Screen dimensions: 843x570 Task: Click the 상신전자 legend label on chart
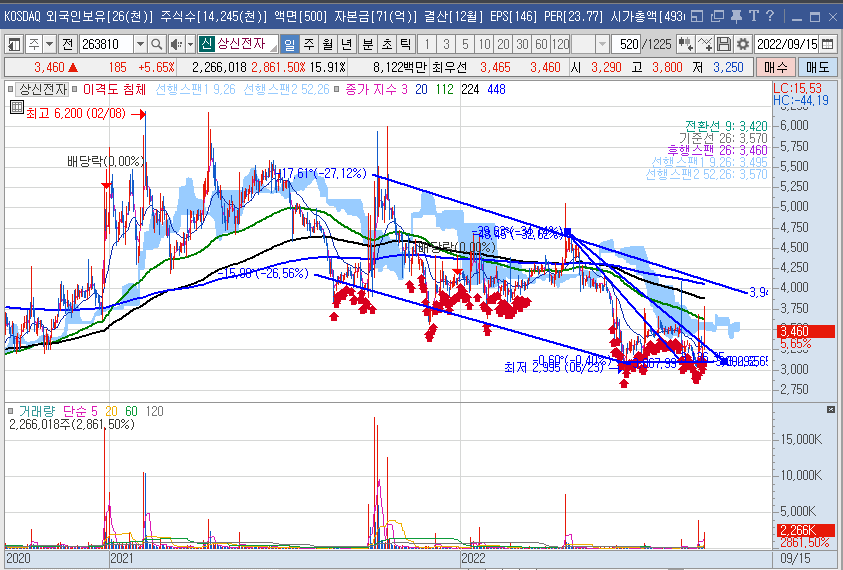pos(43,89)
